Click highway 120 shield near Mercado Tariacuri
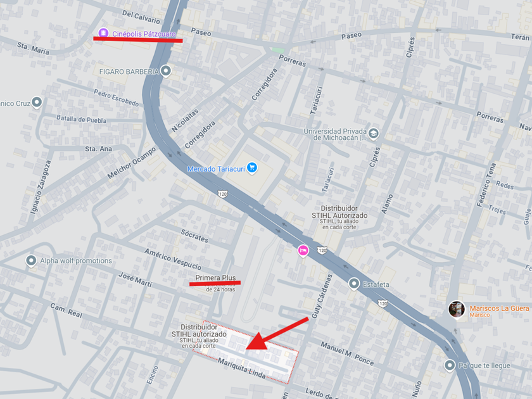This screenshot has height=399, width=532. (x=222, y=194)
